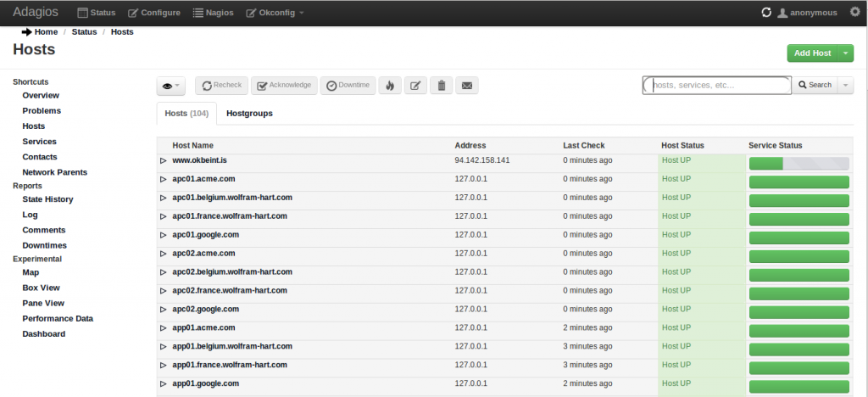Expand the www.okbeint.is host row
The width and height of the screenshot is (868, 397).
[164, 160]
